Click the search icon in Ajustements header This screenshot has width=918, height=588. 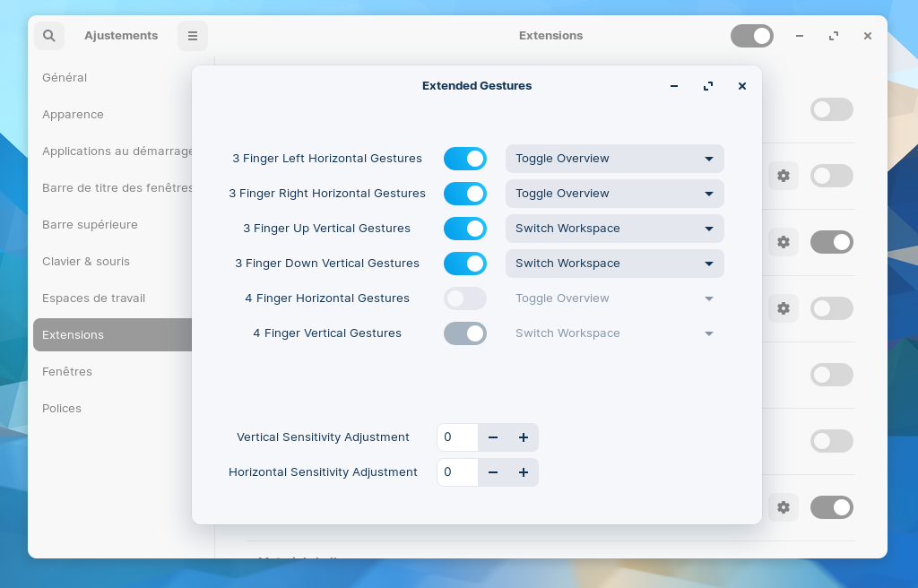tap(49, 36)
